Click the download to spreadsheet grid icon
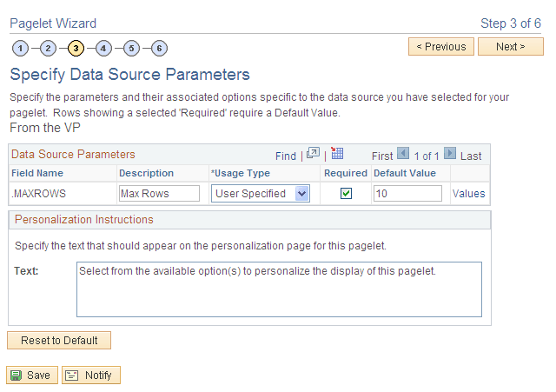This screenshot has width=556, height=392. pos(337,154)
